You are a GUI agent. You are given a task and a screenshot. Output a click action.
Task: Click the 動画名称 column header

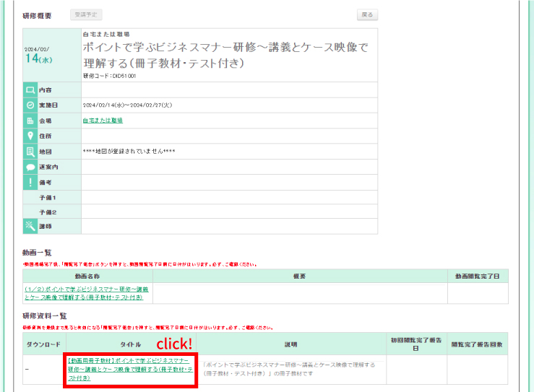[x=87, y=276]
